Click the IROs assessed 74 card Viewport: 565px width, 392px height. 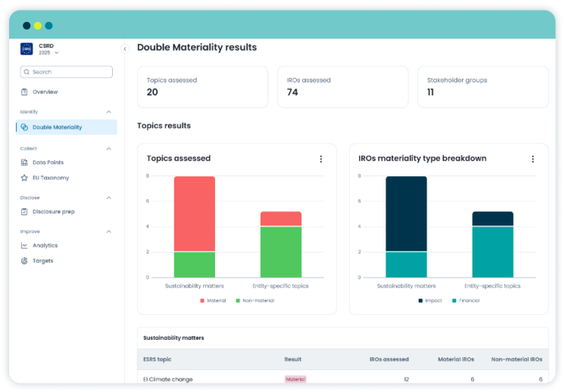tap(342, 87)
